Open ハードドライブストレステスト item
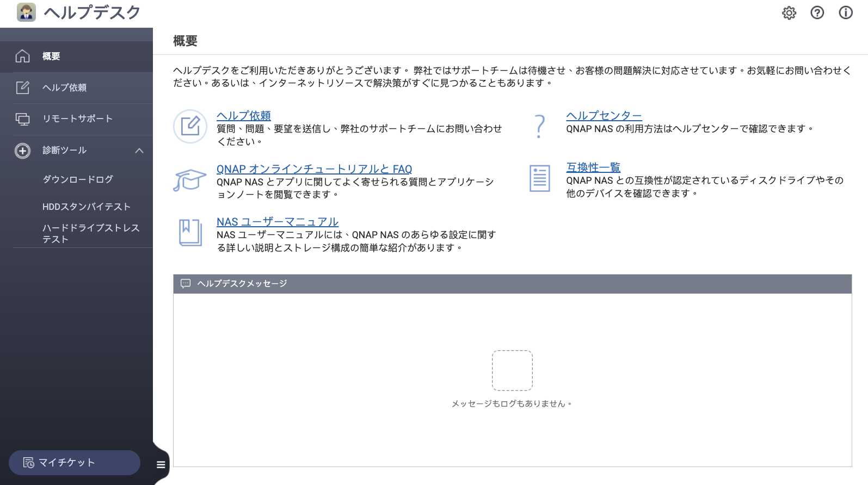The image size is (868, 485). pos(91,233)
